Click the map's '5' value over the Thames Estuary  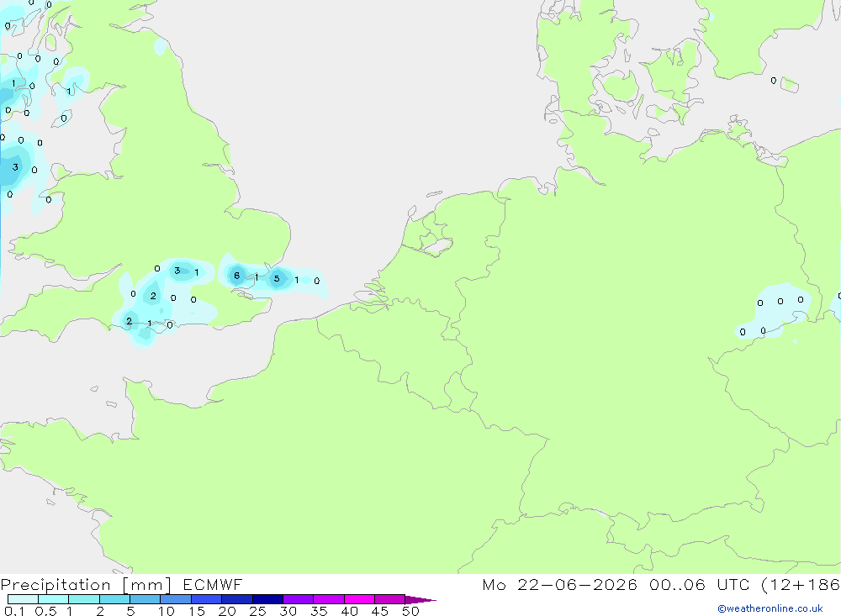[277, 278]
